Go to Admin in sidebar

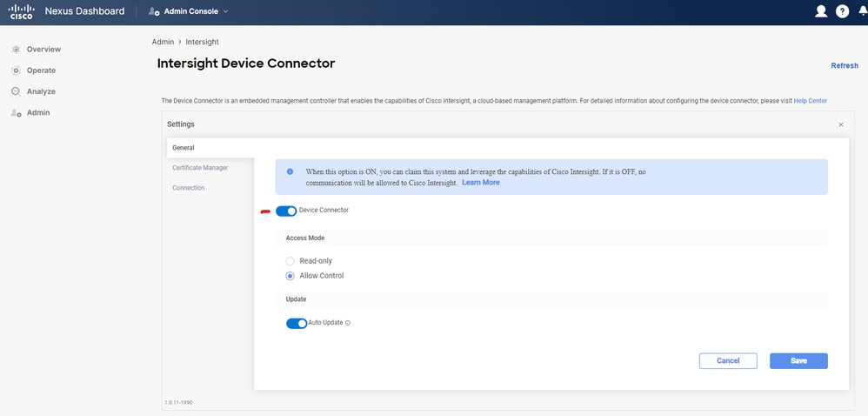38,112
